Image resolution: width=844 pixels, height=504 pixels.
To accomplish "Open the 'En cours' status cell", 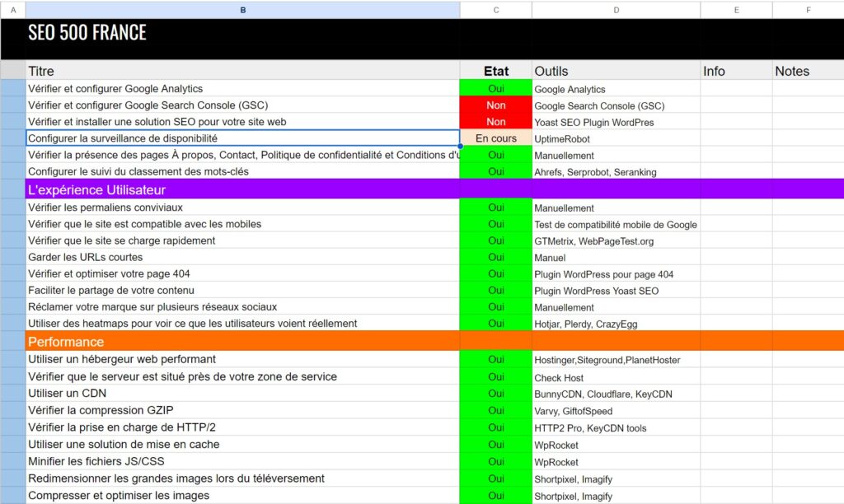I will pos(495,138).
